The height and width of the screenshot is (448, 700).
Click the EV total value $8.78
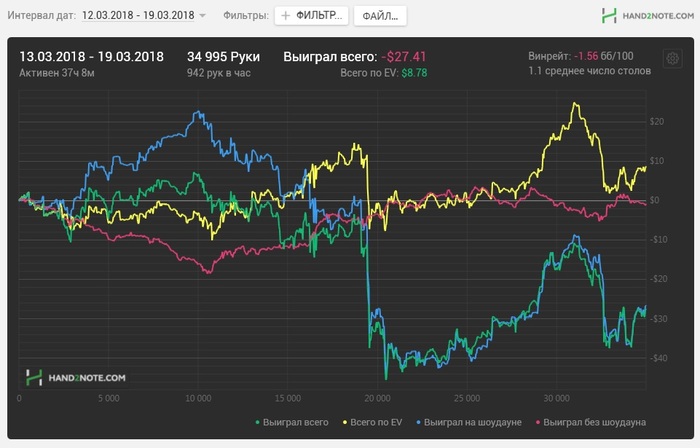[x=414, y=73]
